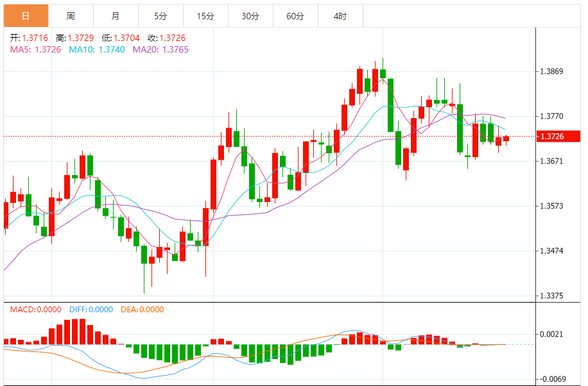The image size is (588, 386).
Task: Click the 0.0021 MACD axis label
Action: [x=551, y=334]
